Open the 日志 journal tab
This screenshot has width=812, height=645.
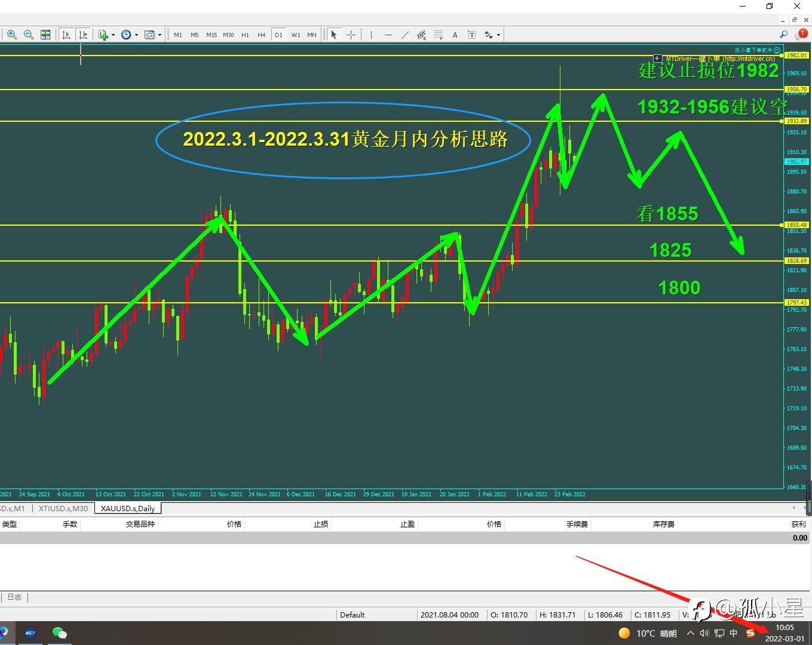click(x=14, y=597)
